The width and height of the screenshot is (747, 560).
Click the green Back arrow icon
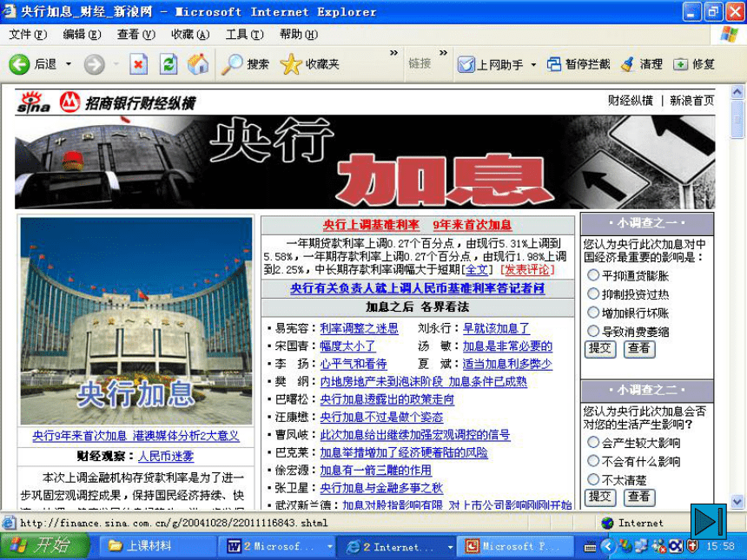coord(19,63)
